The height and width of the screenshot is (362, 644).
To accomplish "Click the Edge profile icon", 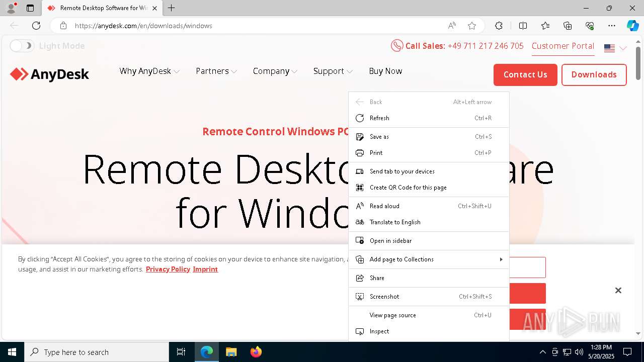I will click(11, 8).
